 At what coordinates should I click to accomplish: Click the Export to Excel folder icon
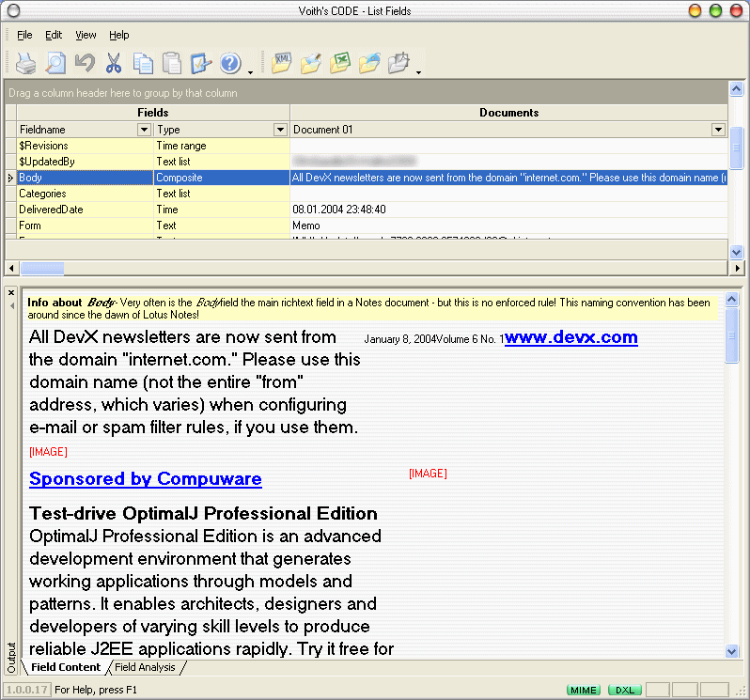[340, 63]
